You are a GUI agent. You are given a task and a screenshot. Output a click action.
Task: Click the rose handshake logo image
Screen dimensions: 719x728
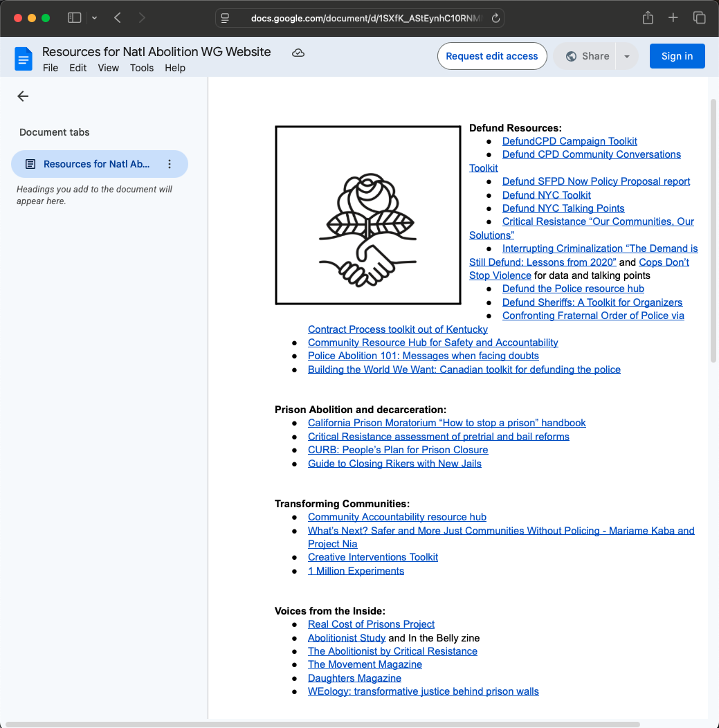367,215
